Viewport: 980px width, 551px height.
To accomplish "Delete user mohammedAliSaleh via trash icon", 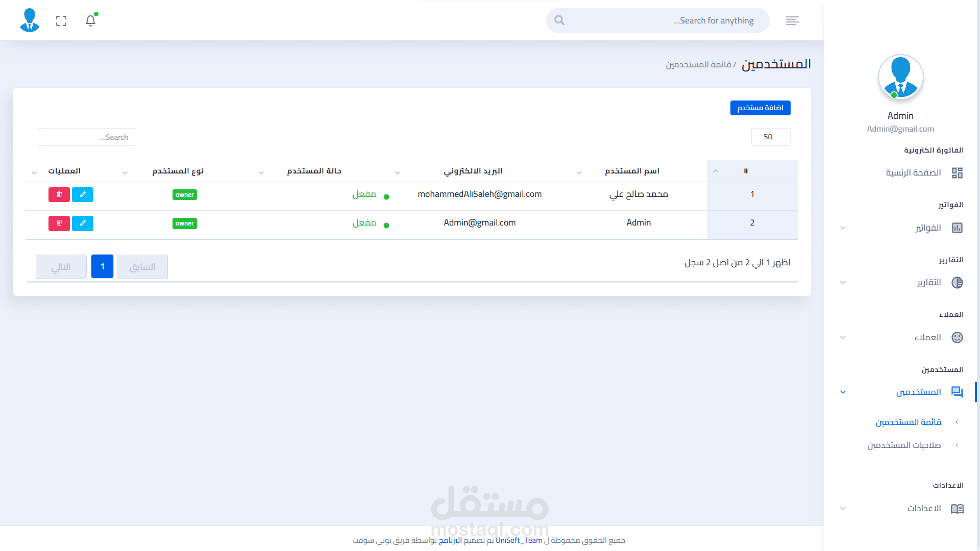I will pos(59,194).
